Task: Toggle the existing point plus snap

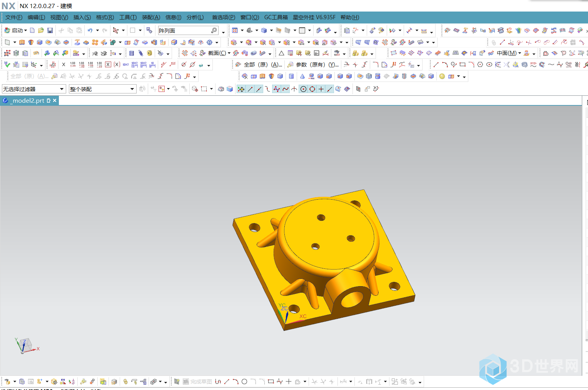Action: tap(321, 89)
